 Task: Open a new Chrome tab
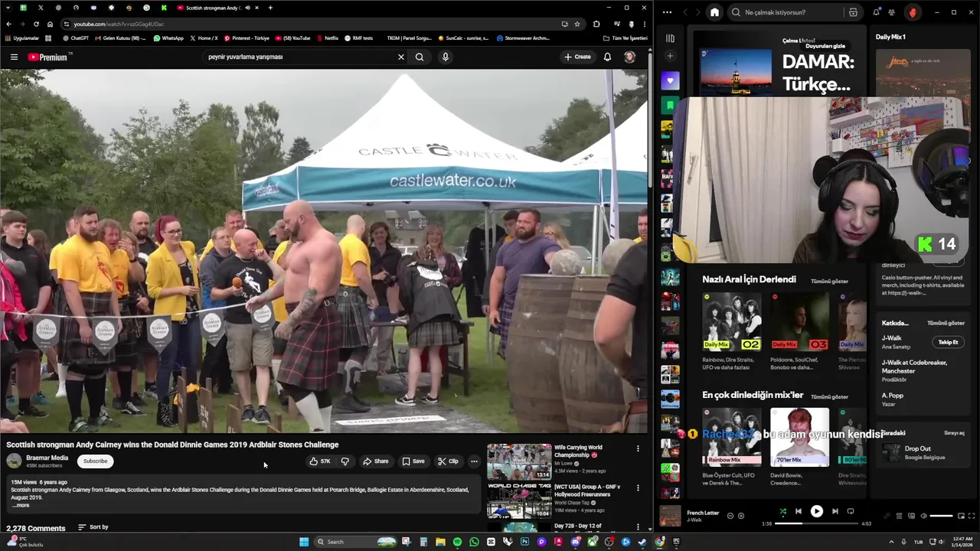tap(270, 8)
